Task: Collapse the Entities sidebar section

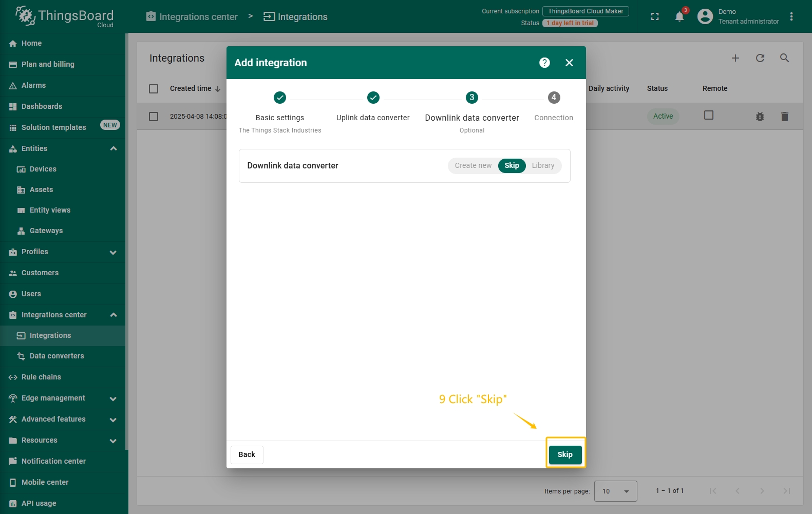Action: click(x=113, y=148)
